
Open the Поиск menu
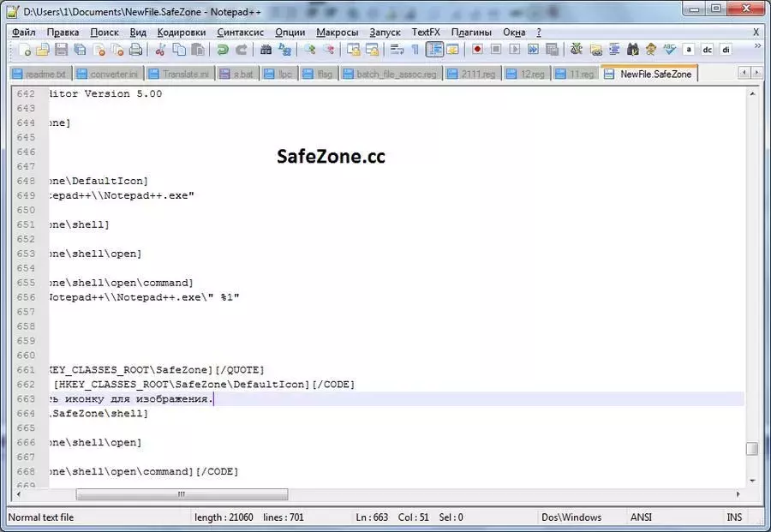[105, 32]
